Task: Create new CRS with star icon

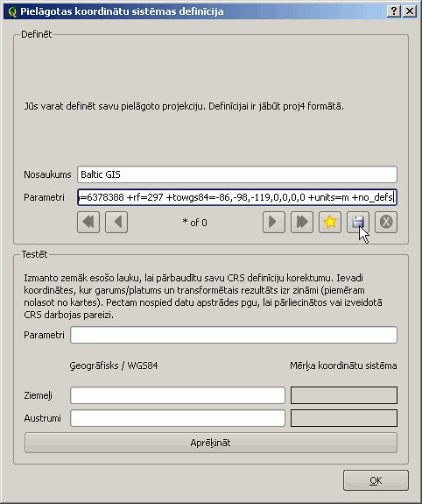Action: 330,222
